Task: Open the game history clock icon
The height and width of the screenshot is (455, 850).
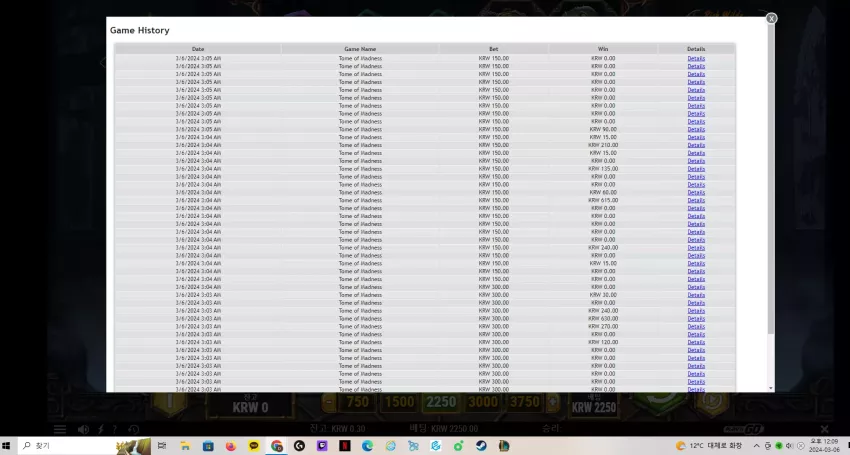Action: (x=133, y=429)
